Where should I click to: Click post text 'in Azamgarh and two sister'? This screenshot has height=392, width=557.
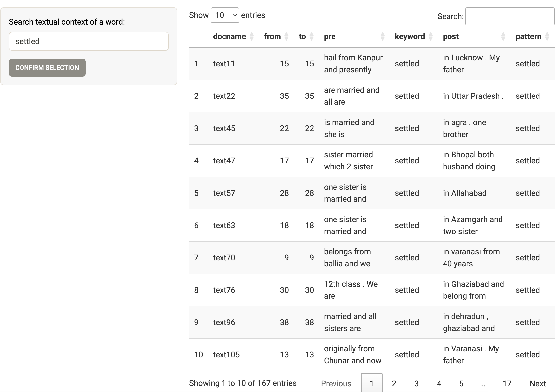coord(473,225)
